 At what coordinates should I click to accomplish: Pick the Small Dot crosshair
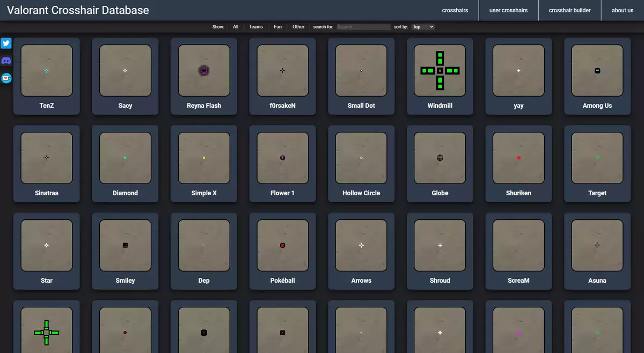pyautogui.click(x=361, y=76)
